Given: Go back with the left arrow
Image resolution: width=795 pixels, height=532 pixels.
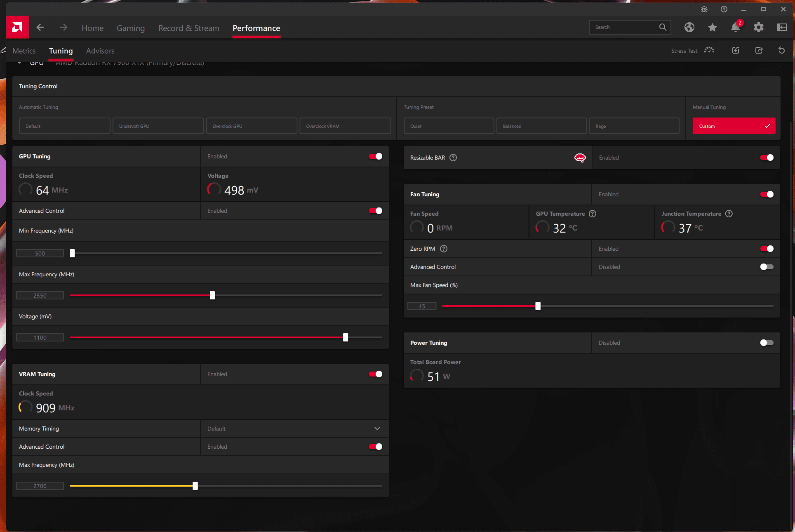Looking at the screenshot, I should [x=40, y=27].
